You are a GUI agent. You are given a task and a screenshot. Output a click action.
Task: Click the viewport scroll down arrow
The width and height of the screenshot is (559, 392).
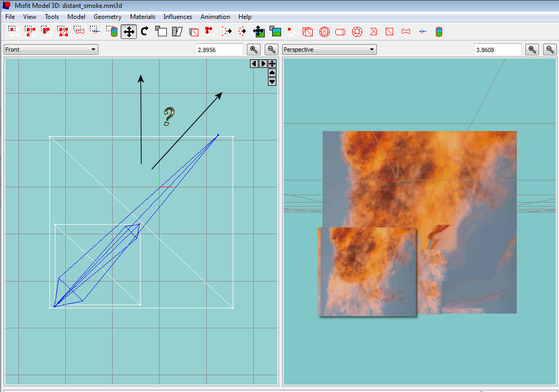coord(272,82)
